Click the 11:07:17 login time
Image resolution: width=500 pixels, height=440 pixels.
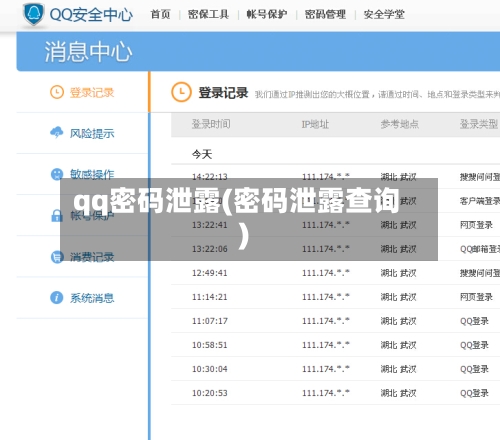tap(210, 321)
